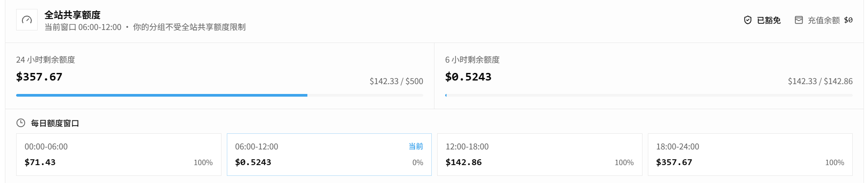Click the 每日额度窗口 section title
868x183 pixels.
click(55, 123)
